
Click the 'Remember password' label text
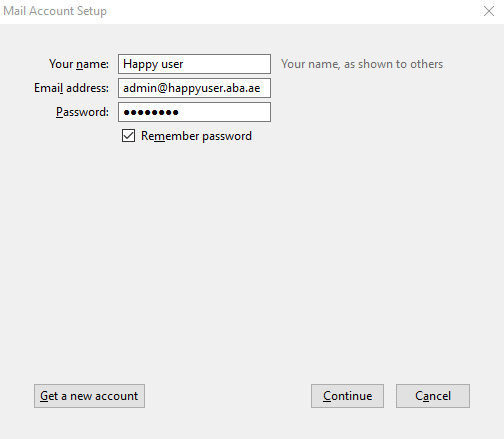[196, 136]
